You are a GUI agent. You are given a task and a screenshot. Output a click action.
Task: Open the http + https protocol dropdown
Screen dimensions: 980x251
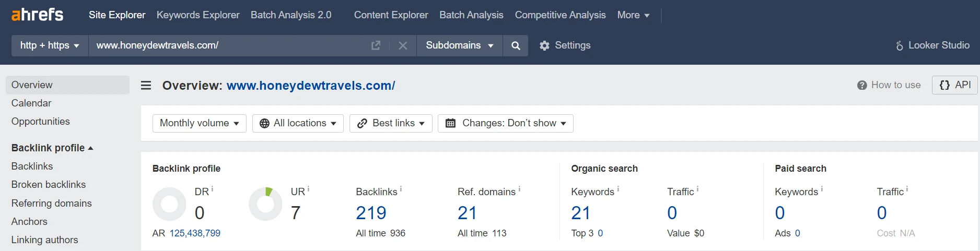pos(50,45)
